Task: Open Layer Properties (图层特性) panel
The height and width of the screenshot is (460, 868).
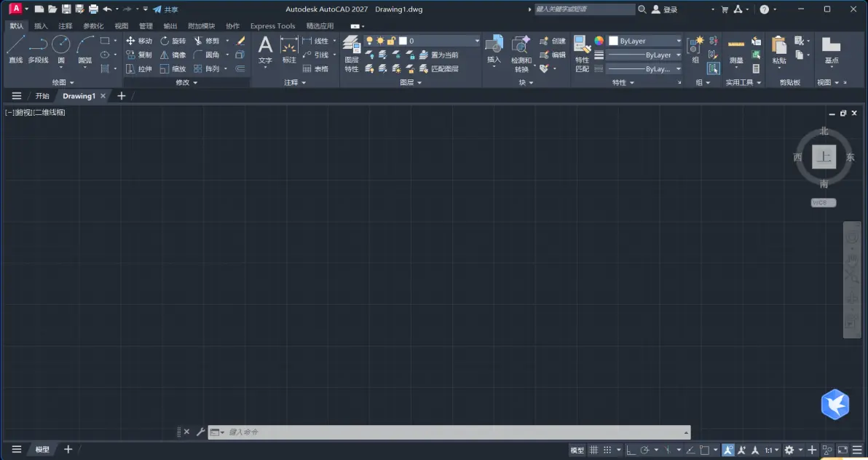Action: 352,54
